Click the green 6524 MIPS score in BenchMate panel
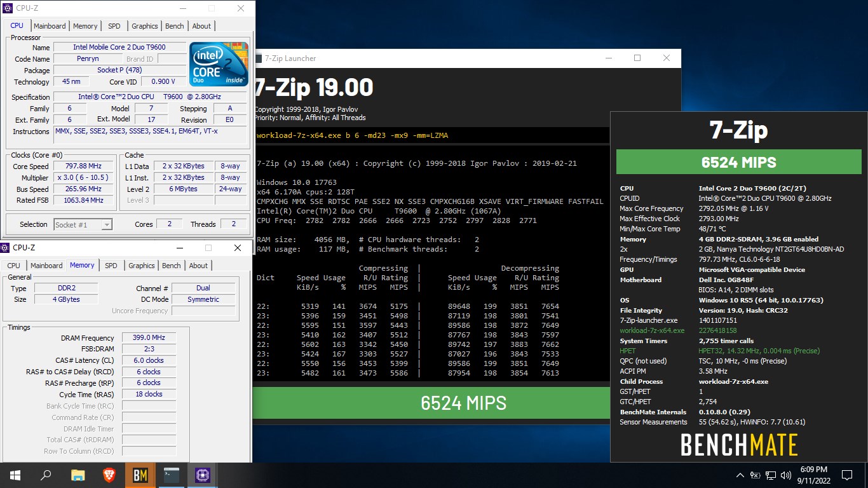The image size is (868, 488). click(739, 162)
